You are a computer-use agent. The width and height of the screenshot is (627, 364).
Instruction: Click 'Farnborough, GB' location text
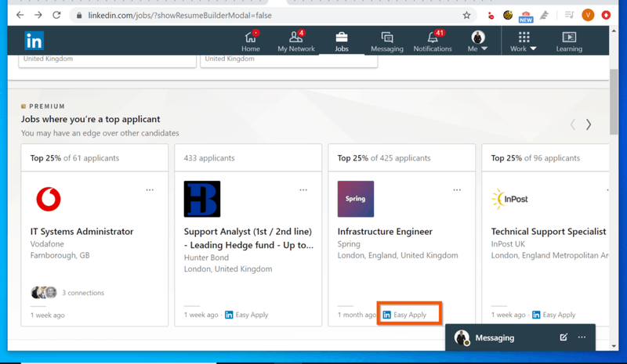(60, 255)
